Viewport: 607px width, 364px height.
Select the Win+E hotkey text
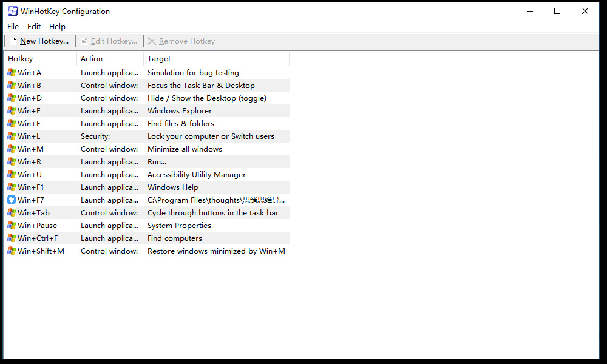click(29, 110)
